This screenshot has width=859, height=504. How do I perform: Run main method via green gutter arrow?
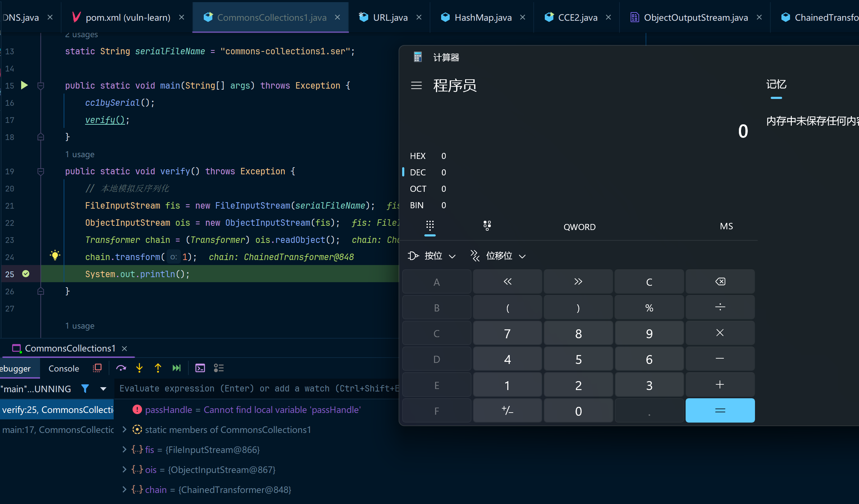click(24, 85)
